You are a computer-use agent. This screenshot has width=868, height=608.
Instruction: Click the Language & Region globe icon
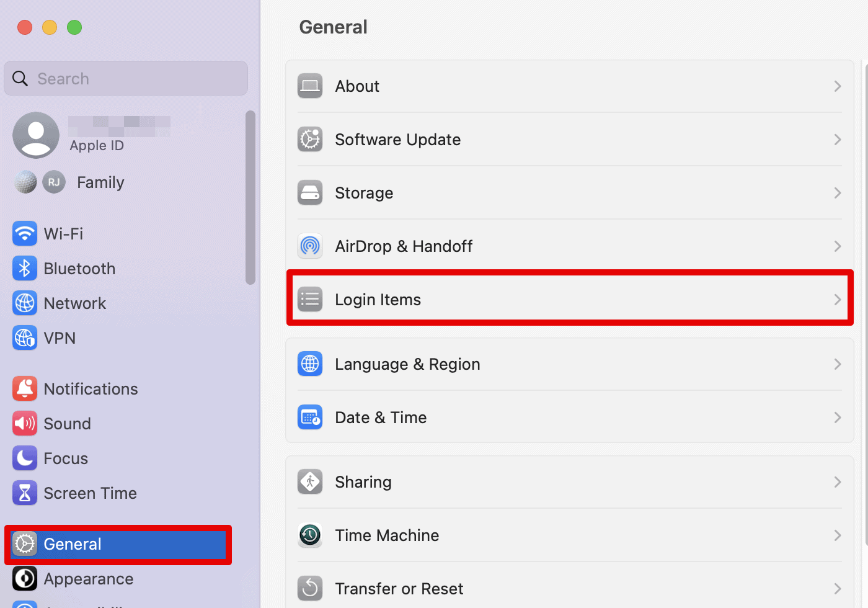click(x=310, y=364)
